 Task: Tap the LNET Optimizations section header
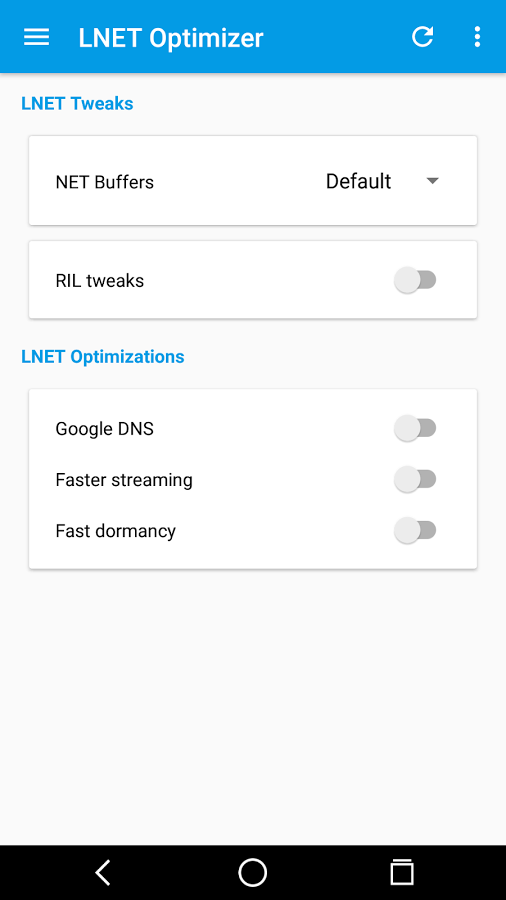pyautogui.click(x=103, y=356)
